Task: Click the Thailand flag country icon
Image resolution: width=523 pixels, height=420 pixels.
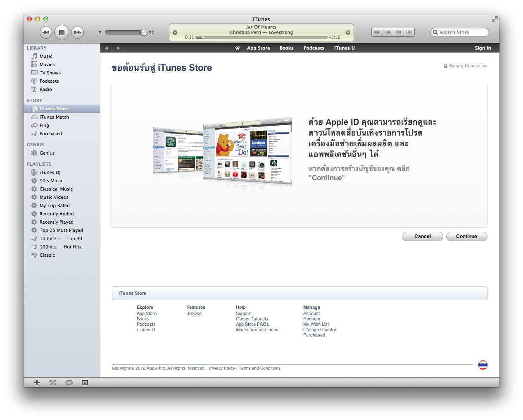Action: tap(483, 365)
